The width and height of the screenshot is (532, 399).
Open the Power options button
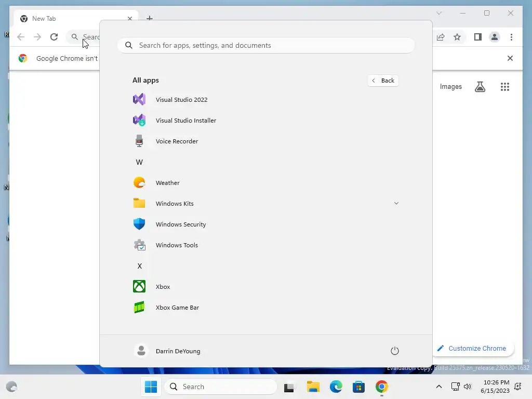[395, 351]
